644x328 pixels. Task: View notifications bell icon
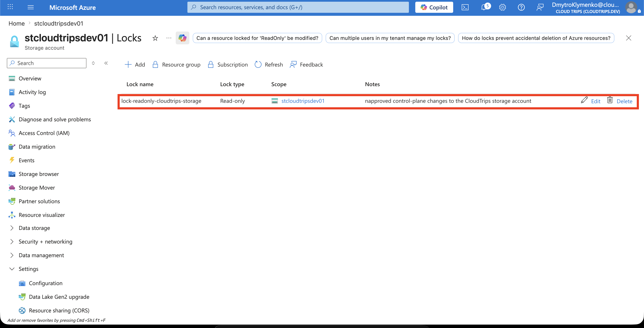pos(484,7)
